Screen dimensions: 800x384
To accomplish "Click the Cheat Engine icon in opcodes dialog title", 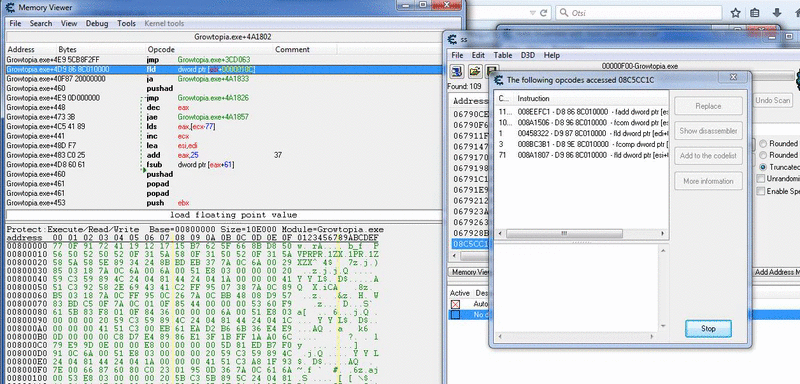I will click(498, 80).
